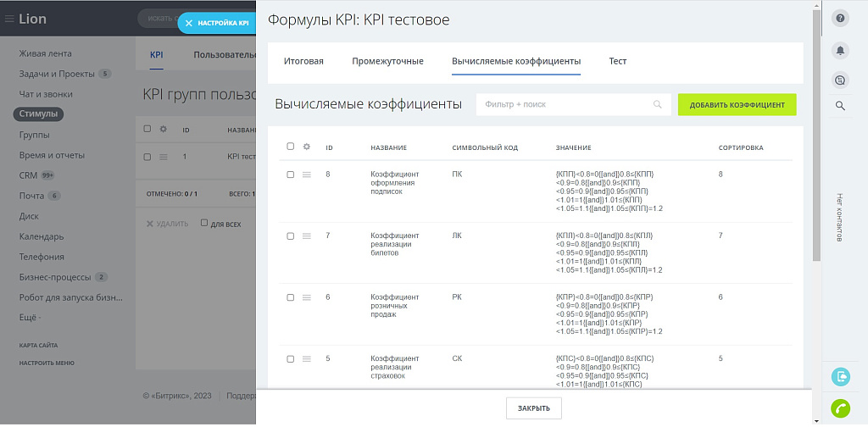
Task: Open the notifications bell icon
Action: 840,50
